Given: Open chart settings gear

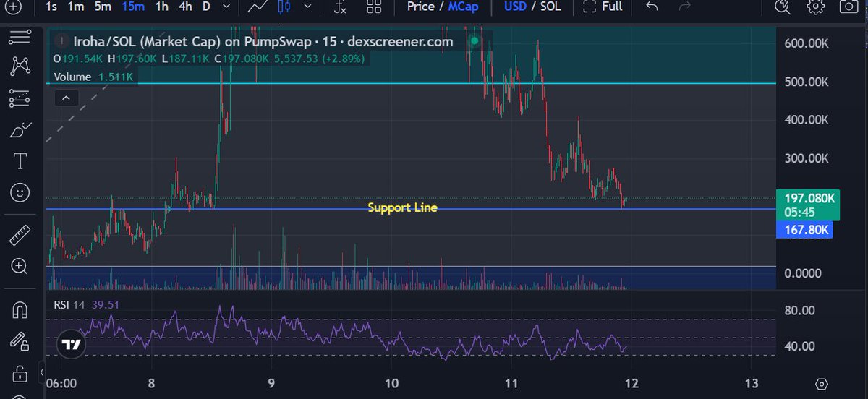Looking at the screenshot, I should 815,7.
